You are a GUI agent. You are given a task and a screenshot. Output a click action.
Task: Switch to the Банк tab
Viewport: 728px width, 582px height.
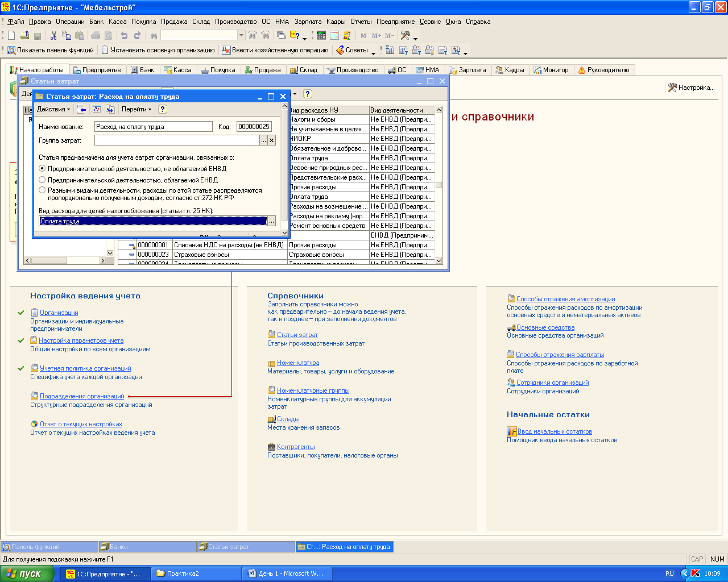[x=143, y=70]
